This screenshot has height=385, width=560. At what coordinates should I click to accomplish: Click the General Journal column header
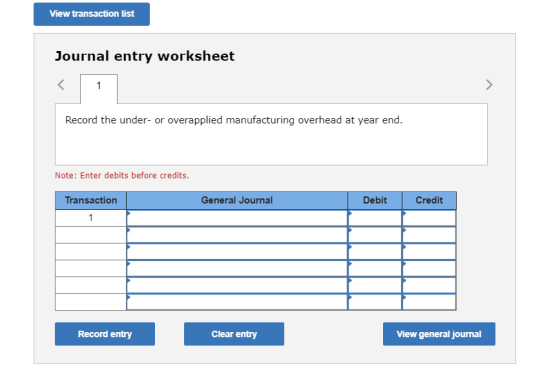[237, 200]
